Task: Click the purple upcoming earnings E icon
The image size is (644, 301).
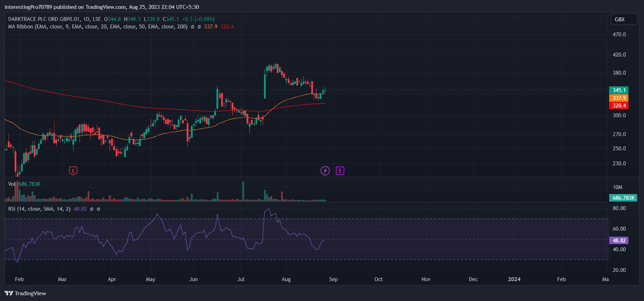Action: (340, 171)
